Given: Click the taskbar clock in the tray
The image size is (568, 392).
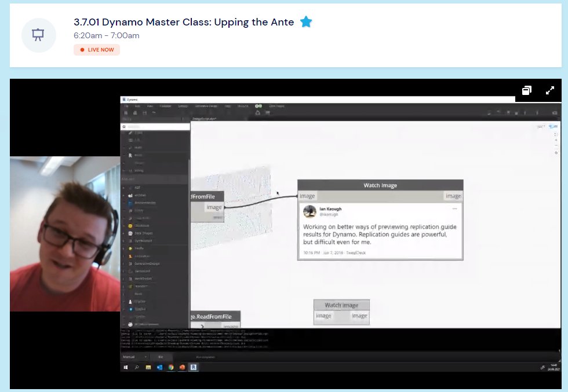Looking at the screenshot, I should (554, 367).
